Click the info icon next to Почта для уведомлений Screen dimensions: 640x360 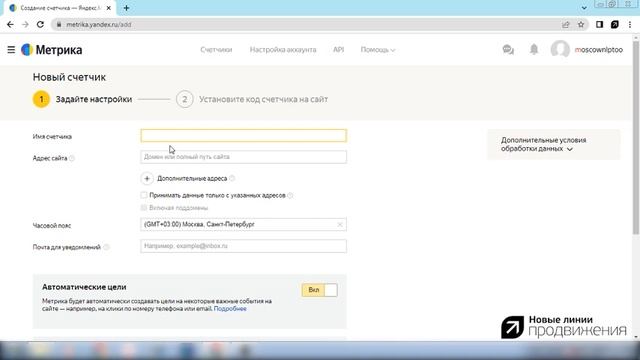coord(106,247)
